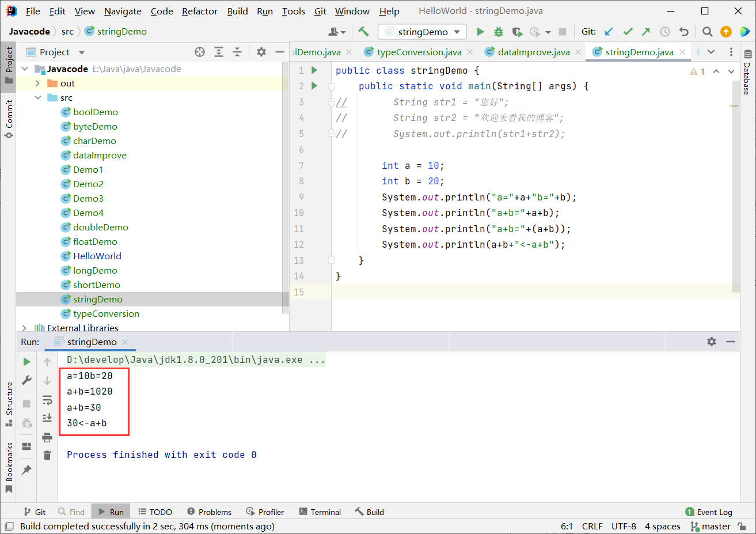Open the Navigate menu
756x534 pixels.
coord(123,11)
